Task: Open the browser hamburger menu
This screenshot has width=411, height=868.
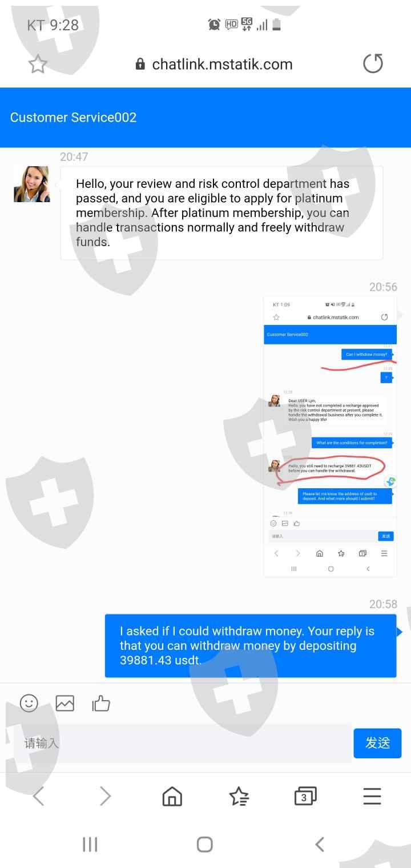Action: tap(372, 796)
